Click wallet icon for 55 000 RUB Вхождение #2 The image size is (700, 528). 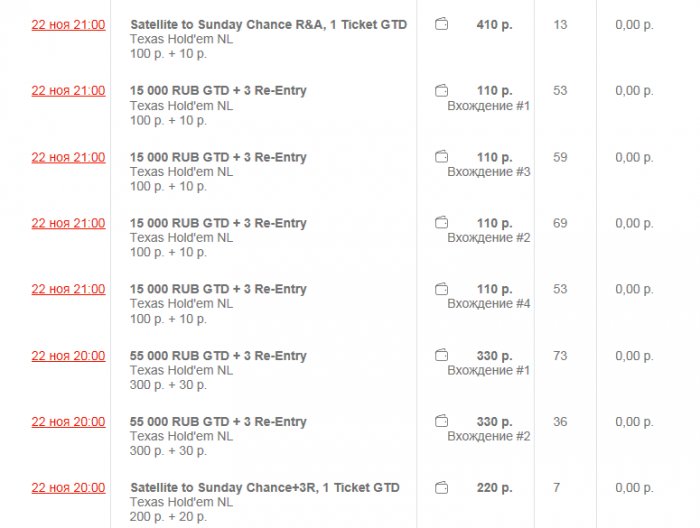[x=441, y=421]
